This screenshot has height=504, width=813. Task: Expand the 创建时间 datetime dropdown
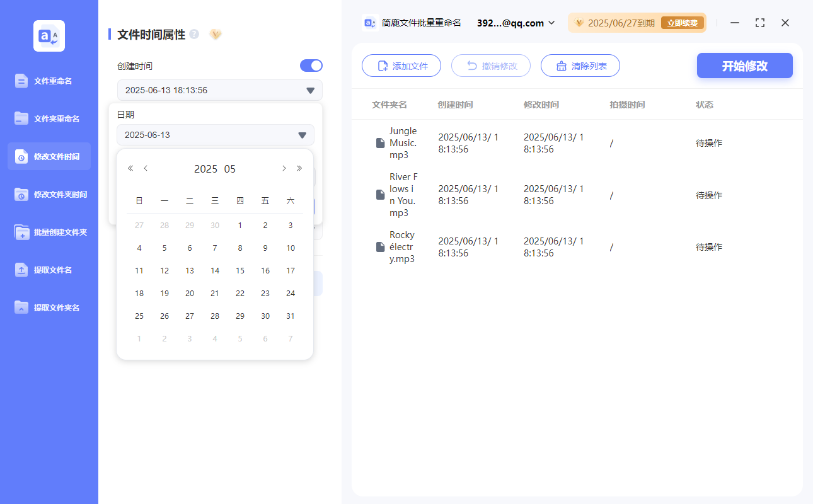[309, 90]
